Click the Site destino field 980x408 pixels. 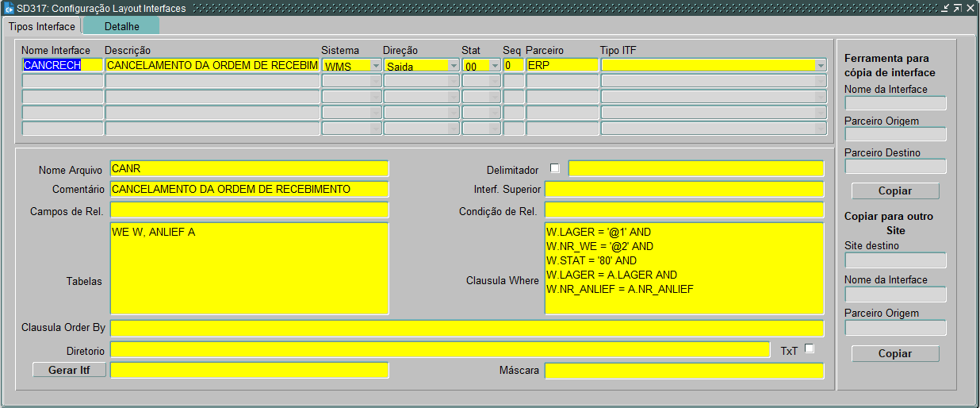896,260
